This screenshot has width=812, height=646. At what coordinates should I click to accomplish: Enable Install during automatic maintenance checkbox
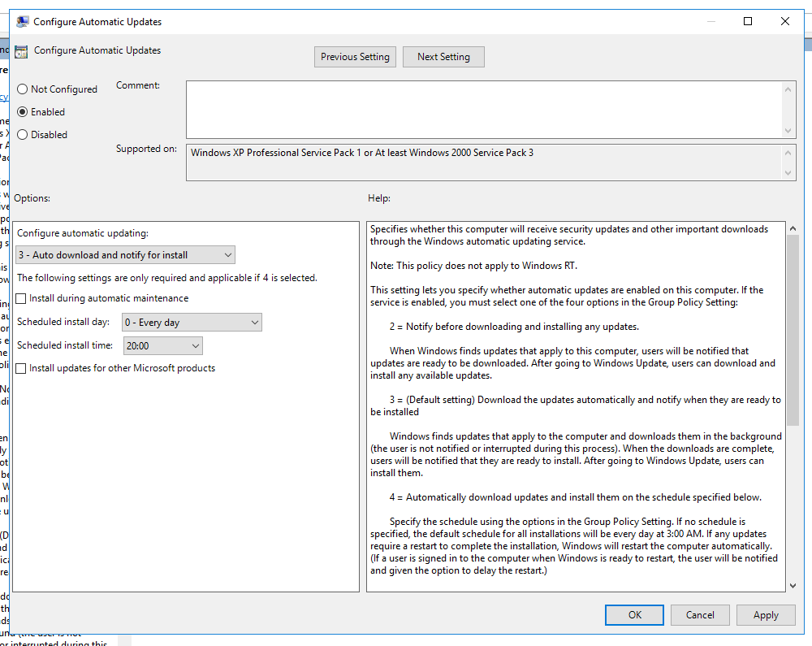click(x=21, y=299)
